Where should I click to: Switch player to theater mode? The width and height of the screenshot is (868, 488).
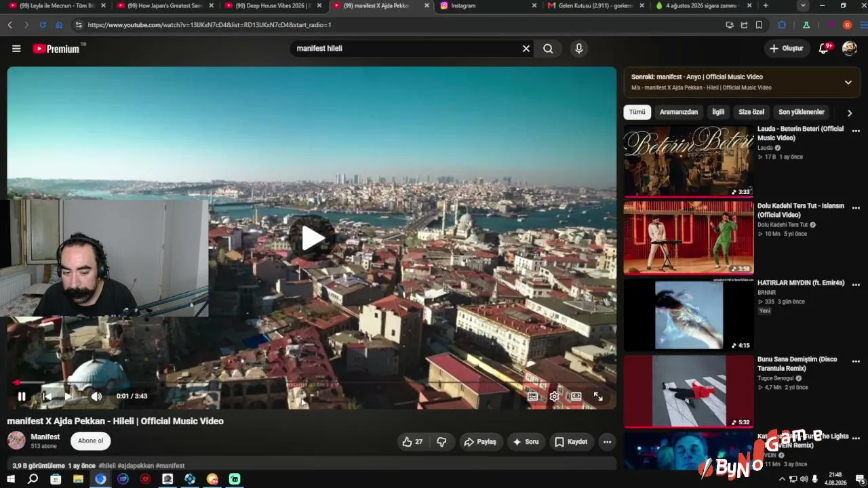(576, 396)
